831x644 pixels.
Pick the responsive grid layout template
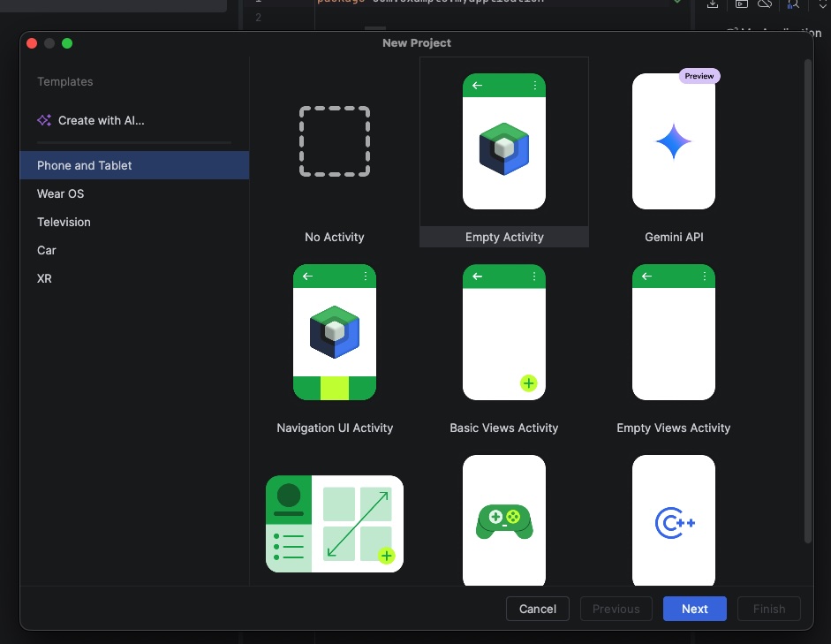point(335,524)
